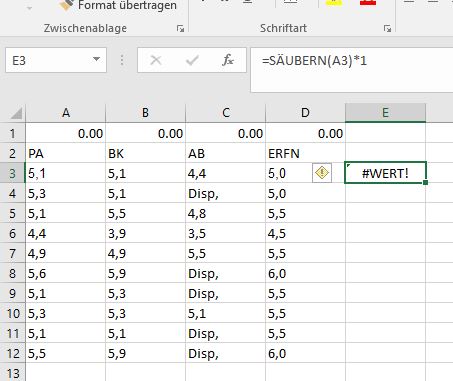Select row header 7
The width and height of the screenshot is (453, 381).
pos(13,253)
